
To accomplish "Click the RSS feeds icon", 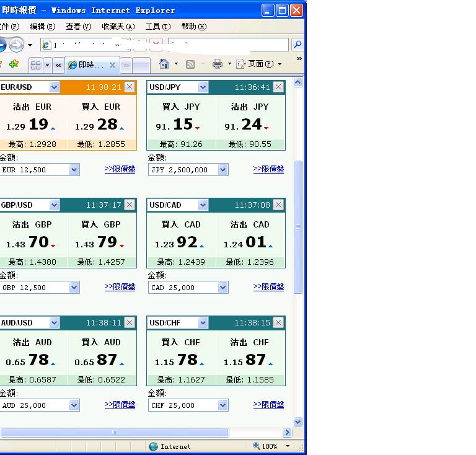I will (190, 64).
